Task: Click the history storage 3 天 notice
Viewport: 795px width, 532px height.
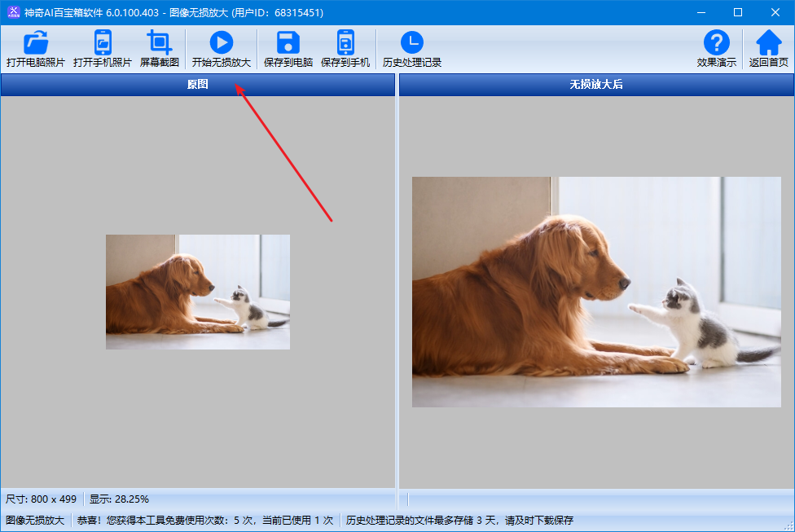Action: (459, 521)
